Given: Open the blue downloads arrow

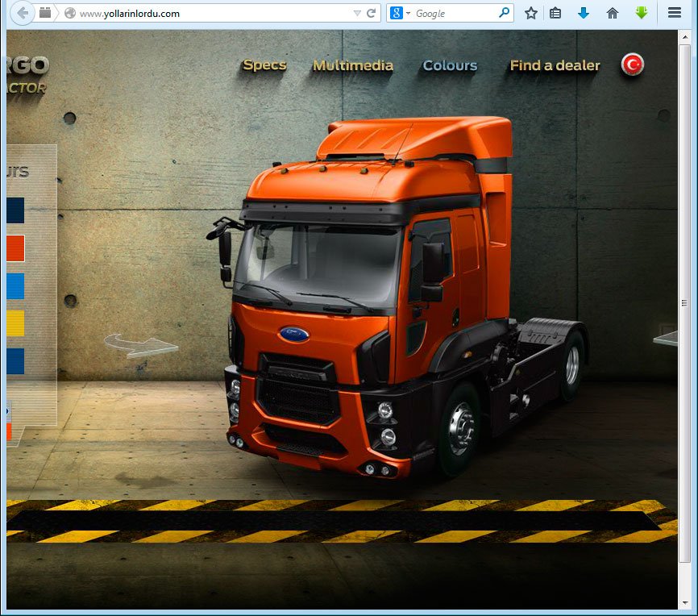Looking at the screenshot, I should click(x=584, y=13).
